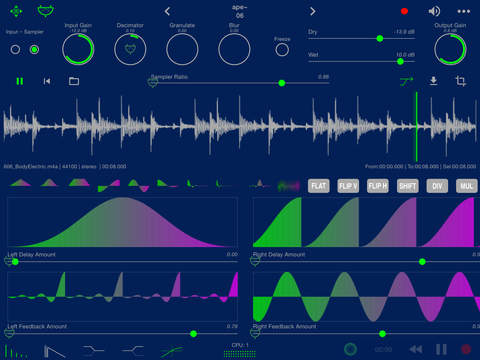
Task: Select the first triangle envelope shape preset
Action: coord(21,183)
